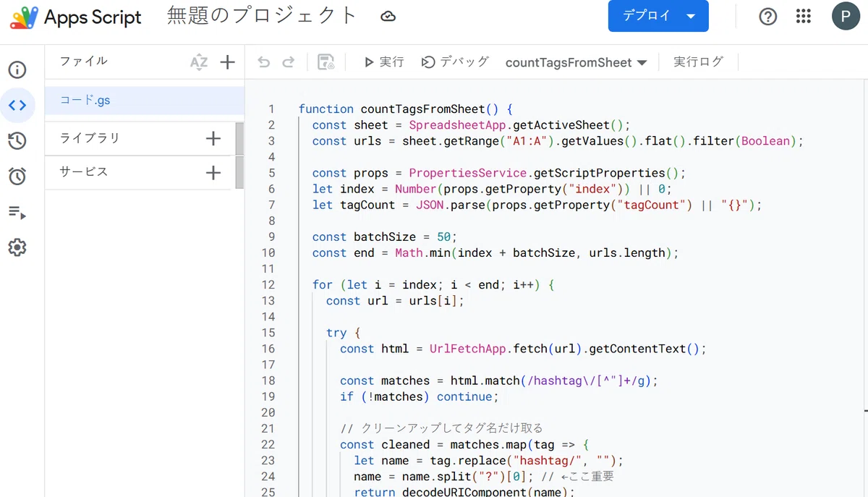Click 'const urls = sheet.getRange' line
The image size is (868, 497).
click(x=558, y=141)
